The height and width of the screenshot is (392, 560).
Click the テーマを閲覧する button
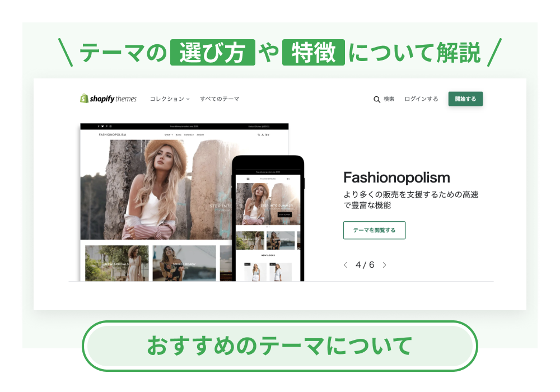tap(374, 230)
